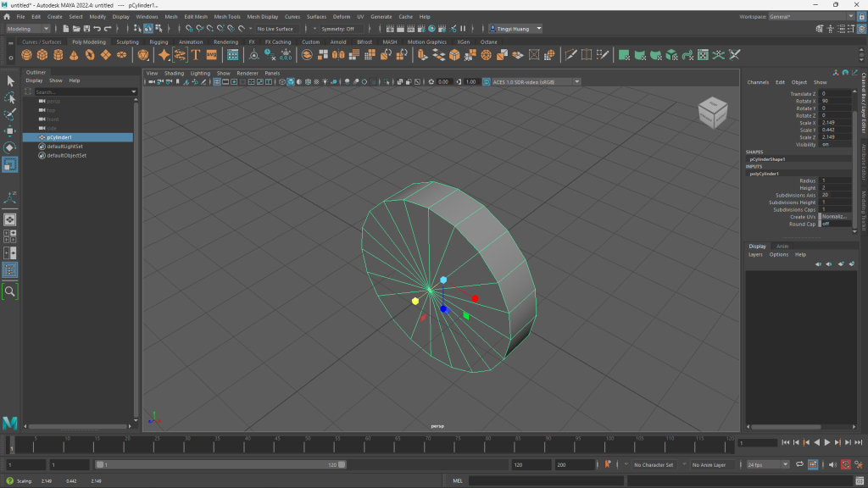Click the Multi-Cut tool shelf icon
The image size is (868, 488).
coord(570,55)
